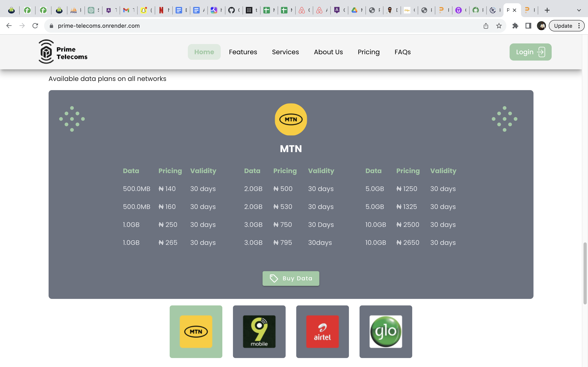Click the Login button
The width and height of the screenshot is (588, 367).
[x=530, y=52]
